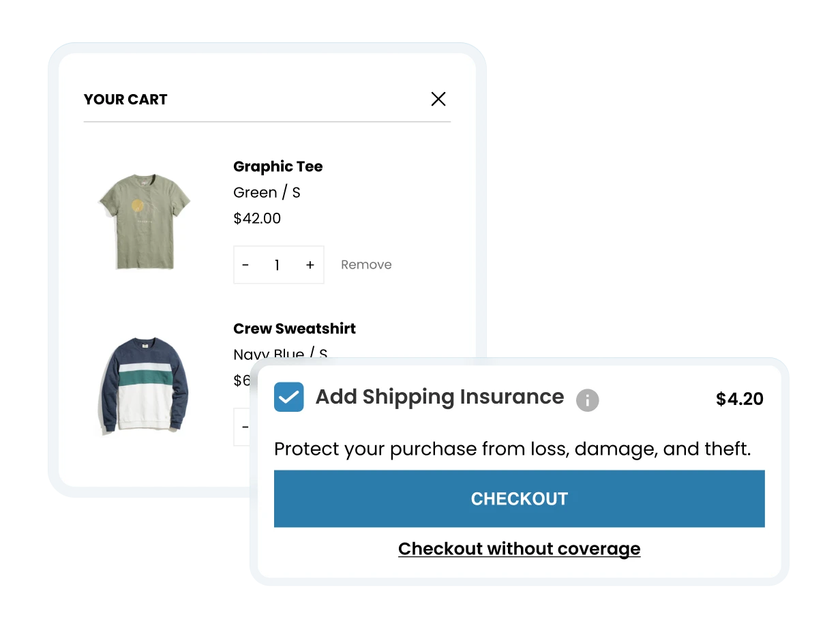Click the Green / S variant text
The height and width of the screenshot is (630, 840).
(267, 192)
